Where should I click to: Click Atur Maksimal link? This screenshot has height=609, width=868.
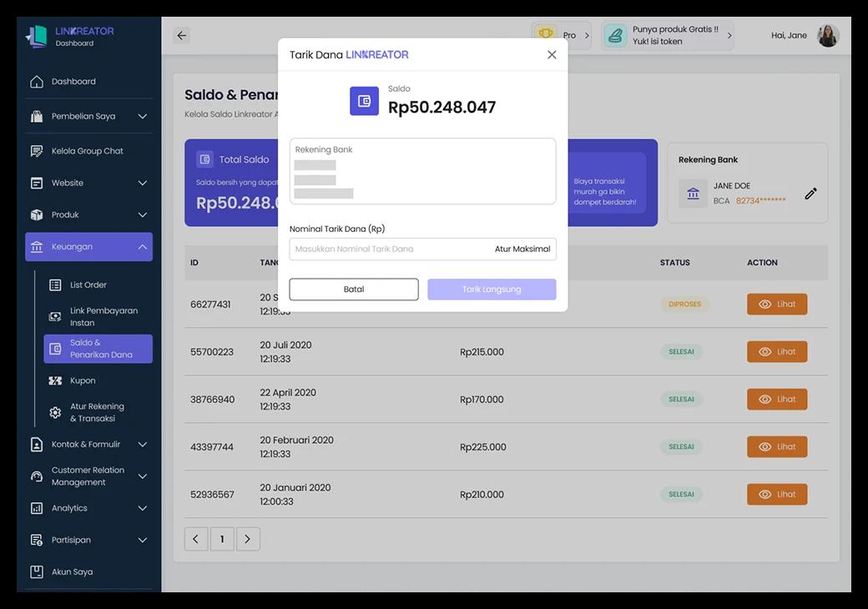click(522, 249)
